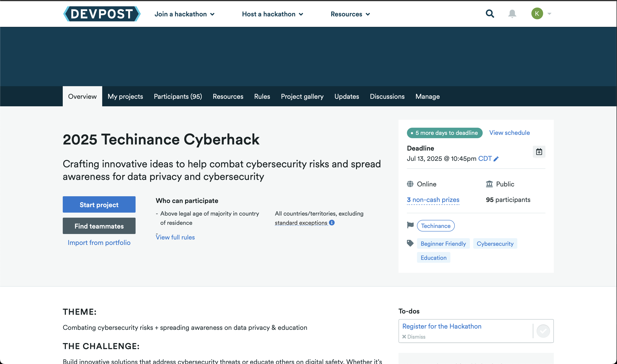Viewport: 617px width, 364px height.
Task: Click the add-to-calendar icon beside Deadline
Action: 539,152
